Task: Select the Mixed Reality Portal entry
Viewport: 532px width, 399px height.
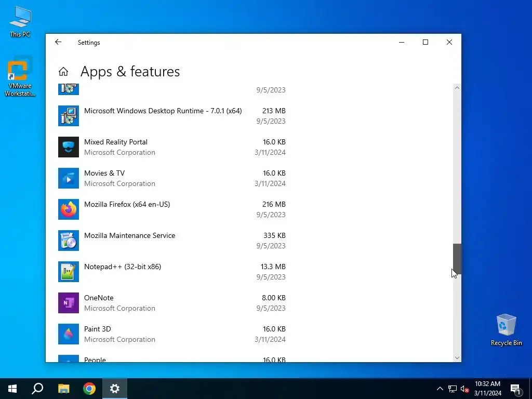Action: click(x=171, y=147)
